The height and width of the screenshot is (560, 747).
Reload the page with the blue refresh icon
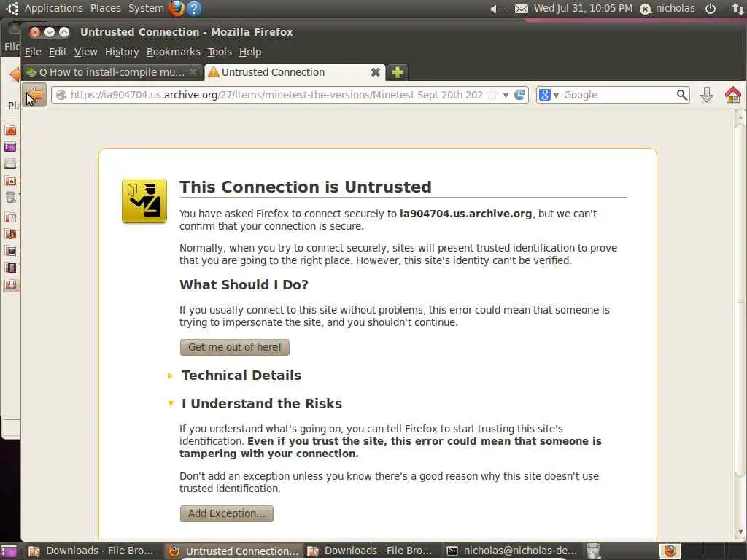click(x=519, y=94)
